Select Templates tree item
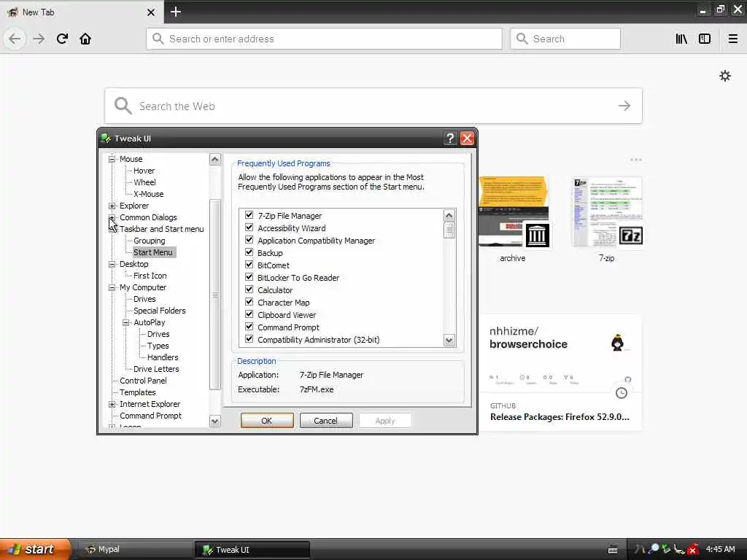Image resolution: width=747 pixels, height=560 pixels. pos(138,392)
